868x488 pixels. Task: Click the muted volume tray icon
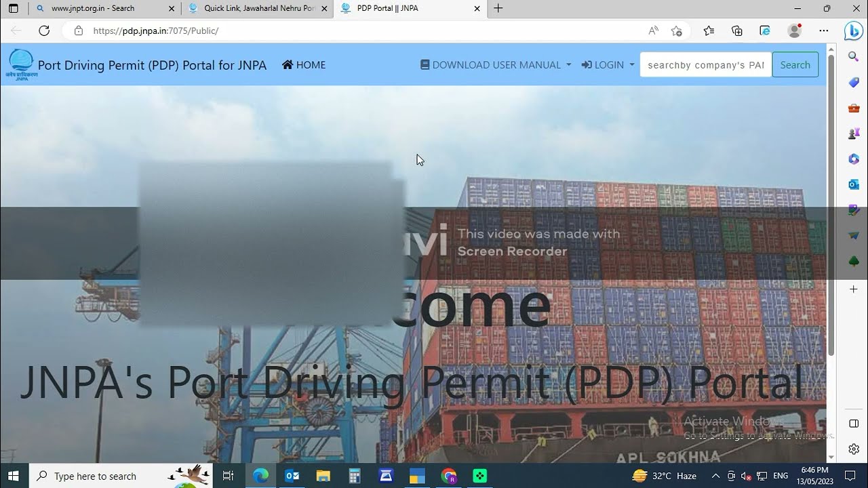(746, 476)
